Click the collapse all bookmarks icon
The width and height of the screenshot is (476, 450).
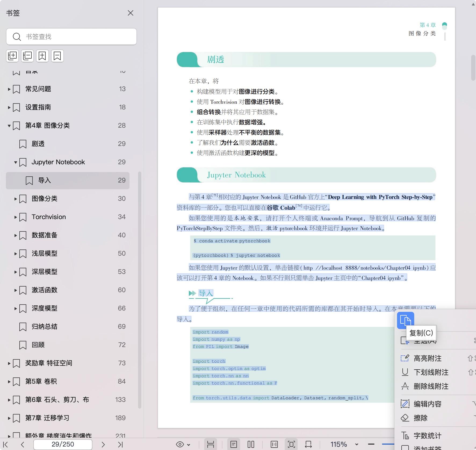(x=27, y=56)
